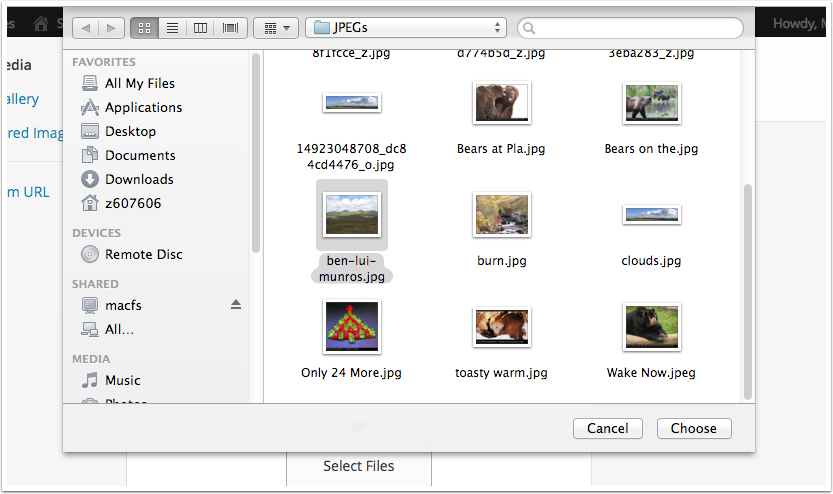Switch to icon view mode
Screen dimensions: 833x494
[x=144, y=28]
